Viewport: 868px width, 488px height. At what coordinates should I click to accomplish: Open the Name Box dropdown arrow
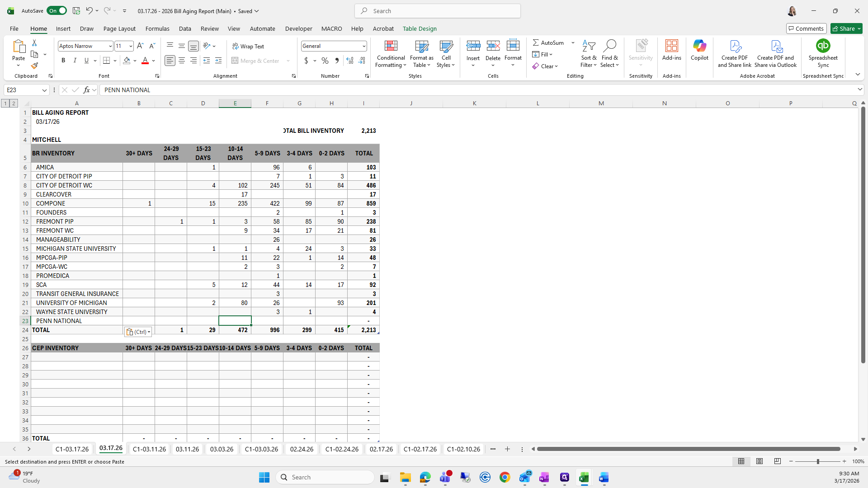click(x=44, y=90)
